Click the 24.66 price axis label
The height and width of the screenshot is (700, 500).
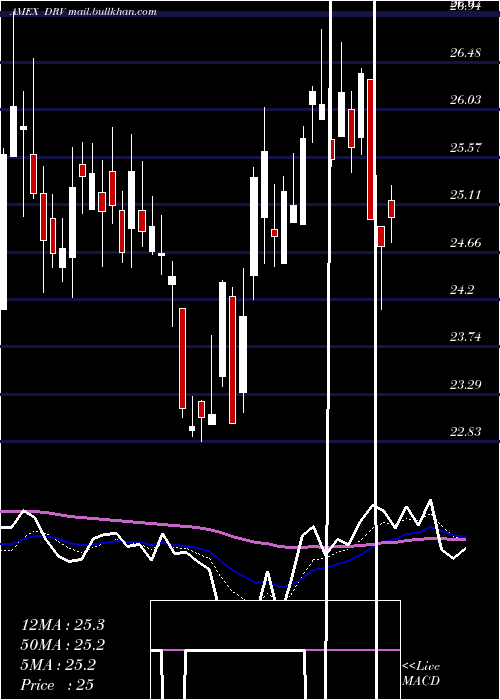coord(466,243)
